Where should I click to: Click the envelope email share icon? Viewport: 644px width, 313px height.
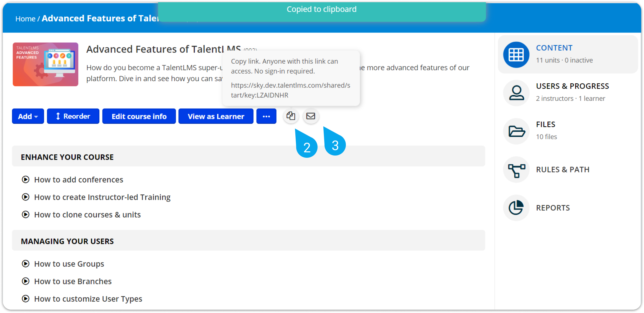311,116
